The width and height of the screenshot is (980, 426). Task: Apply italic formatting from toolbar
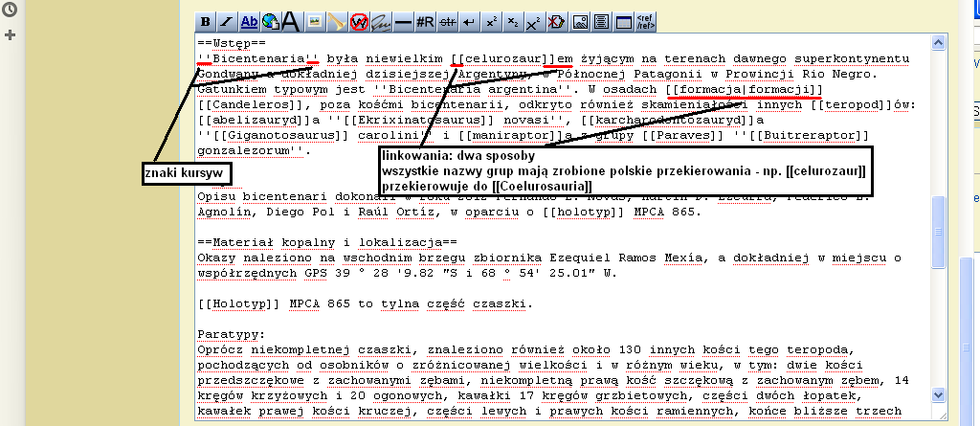(227, 21)
